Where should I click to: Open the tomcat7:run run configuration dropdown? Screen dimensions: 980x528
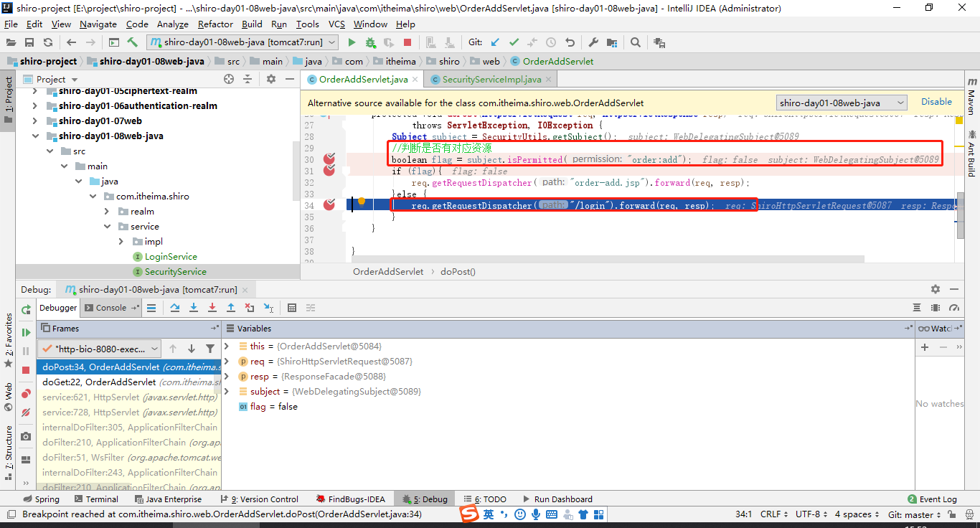242,42
